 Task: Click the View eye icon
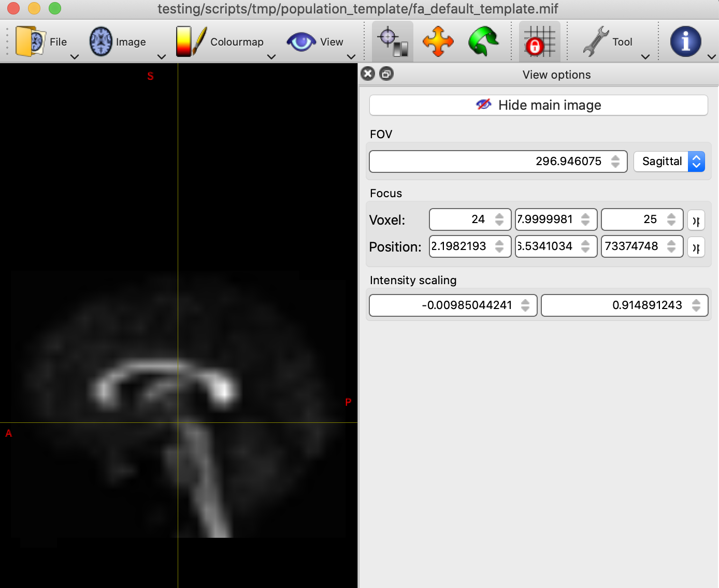(x=301, y=41)
